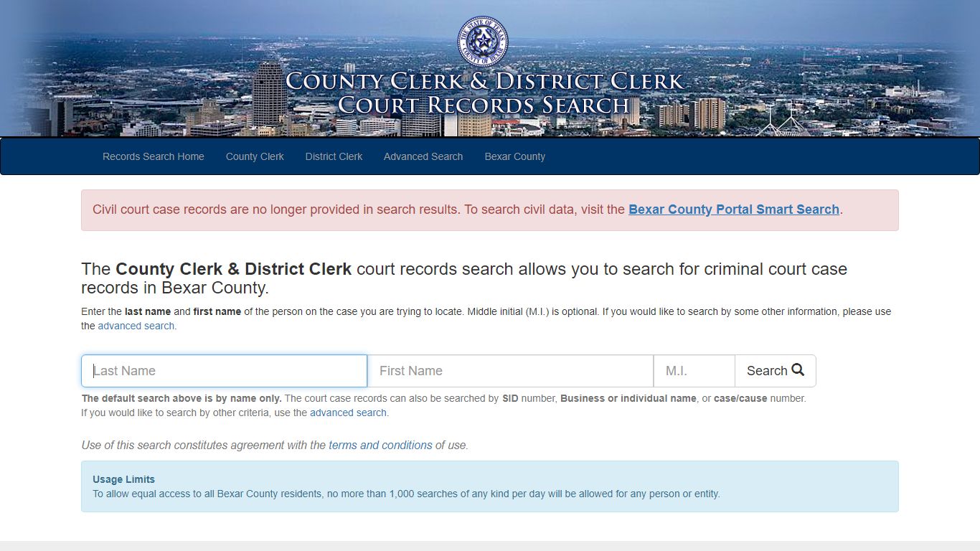The height and width of the screenshot is (551, 980).
Task: Click the 1,000 searches per day notice text
Action: 406,494
